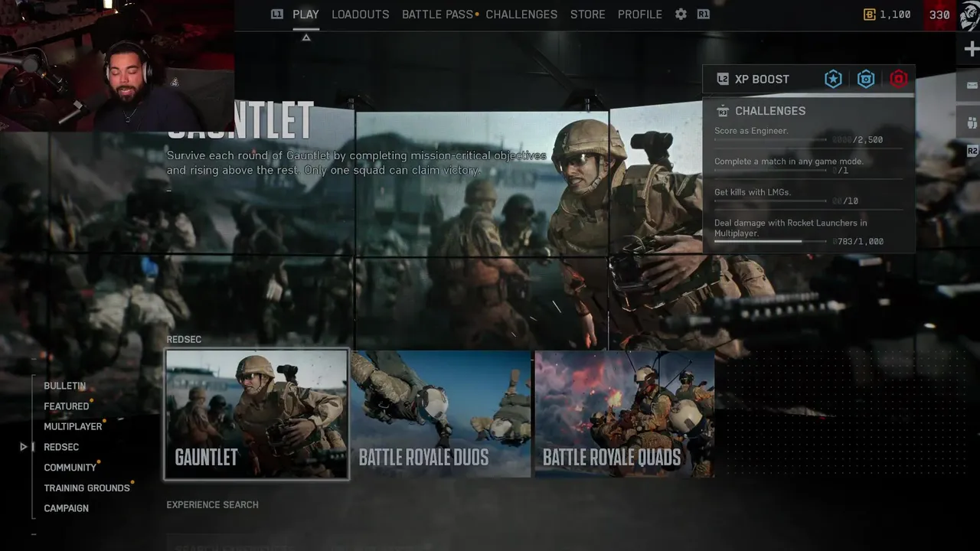
Task: Open the squad members icon in the side strip
Action: click(x=972, y=122)
